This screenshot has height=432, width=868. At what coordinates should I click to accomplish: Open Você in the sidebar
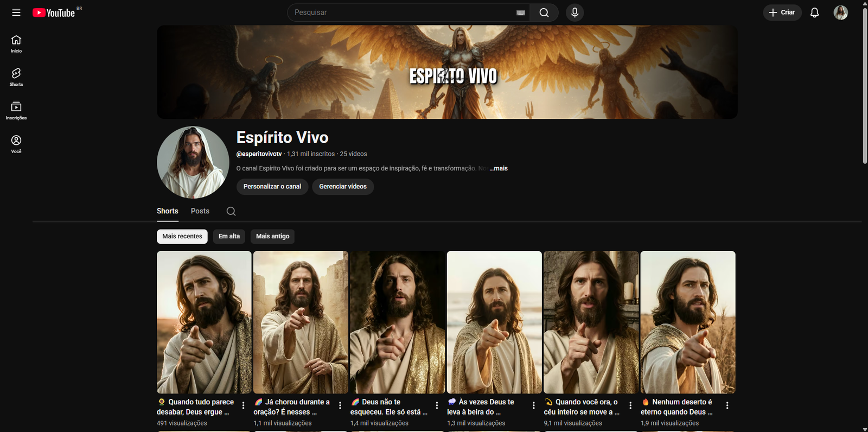(16, 144)
